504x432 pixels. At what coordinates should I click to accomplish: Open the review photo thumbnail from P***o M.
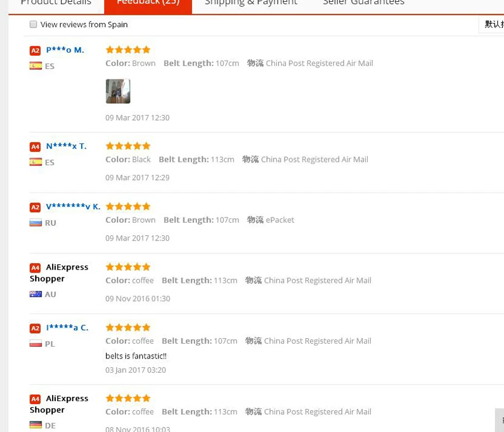[x=118, y=91]
